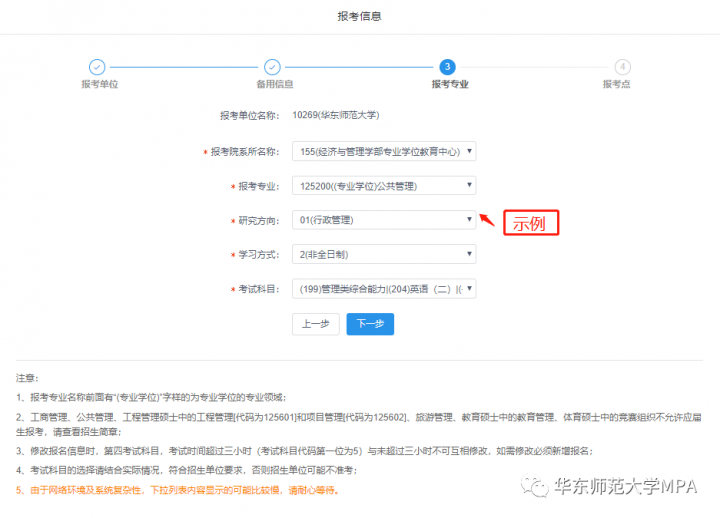Click the 报考信息 page title
Screen dimensions: 720x518
point(360,17)
